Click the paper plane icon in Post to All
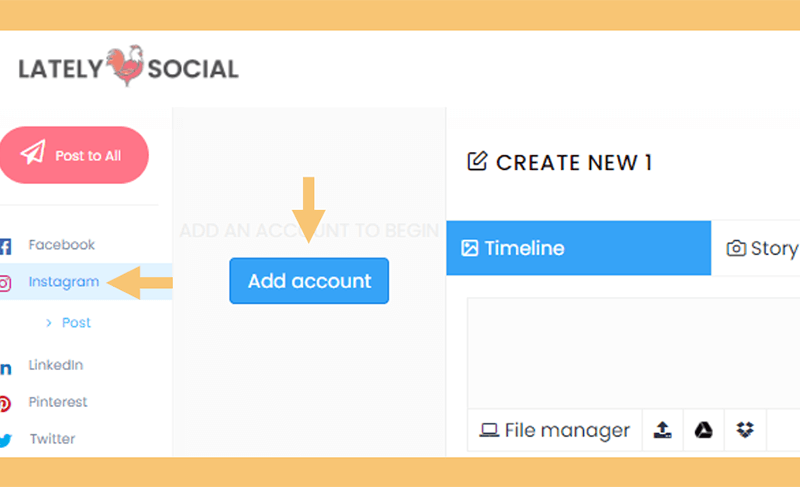The image size is (800, 487). [x=33, y=152]
